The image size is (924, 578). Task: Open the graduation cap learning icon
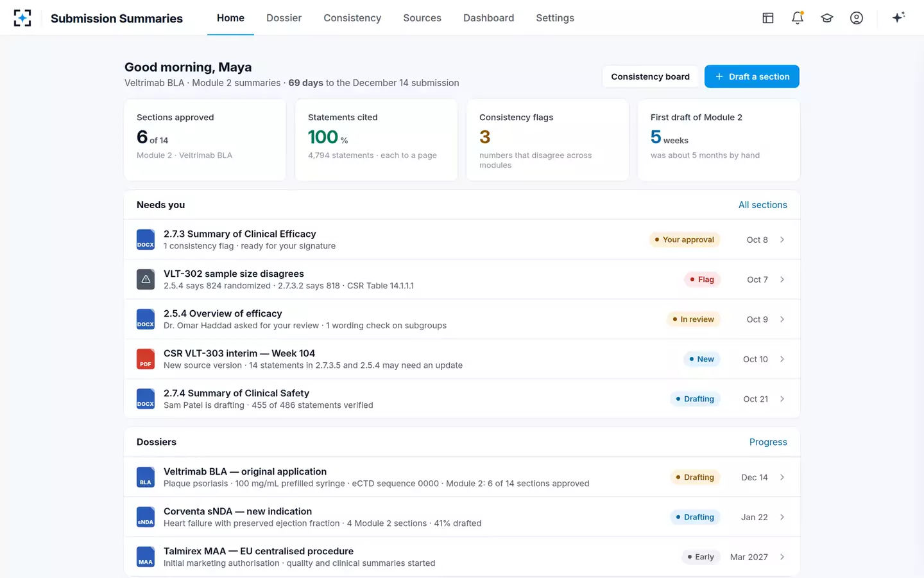[827, 18]
